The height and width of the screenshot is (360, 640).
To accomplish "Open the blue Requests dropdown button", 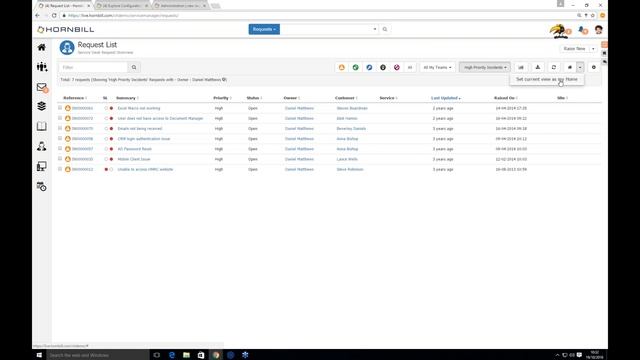I will (264, 29).
